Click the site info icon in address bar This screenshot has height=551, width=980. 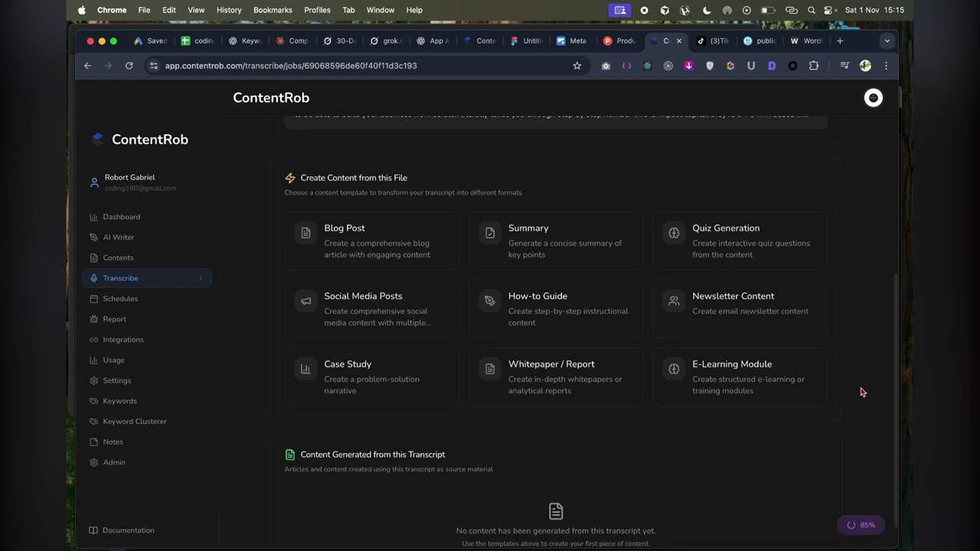pos(154,66)
